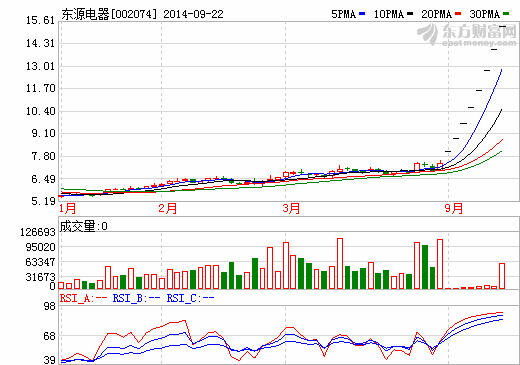Image resolution: width=520 pixels, height=365 pixels.
Task: Click the 20PMA legend label
Action: 437,14
